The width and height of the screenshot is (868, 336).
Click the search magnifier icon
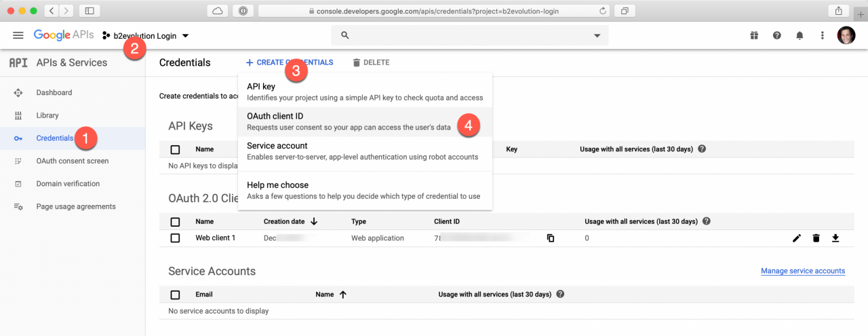click(344, 35)
